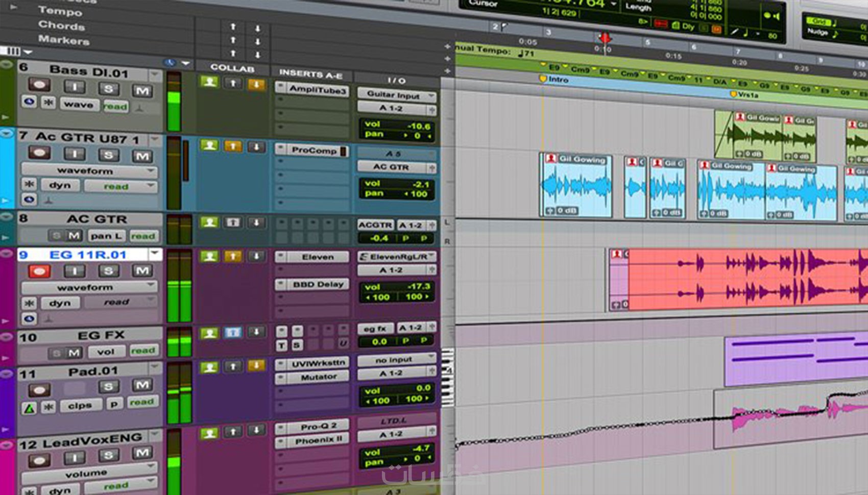Click orange upload arrow on Ac GTR U87 1
This screenshot has height=495, width=868.
coord(233,146)
